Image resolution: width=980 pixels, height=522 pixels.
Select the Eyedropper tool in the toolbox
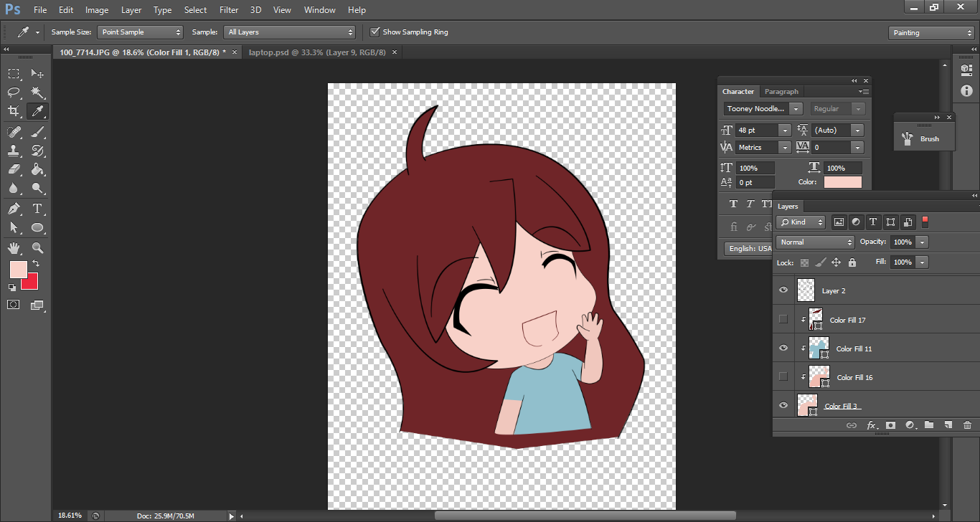click(37, 111)
